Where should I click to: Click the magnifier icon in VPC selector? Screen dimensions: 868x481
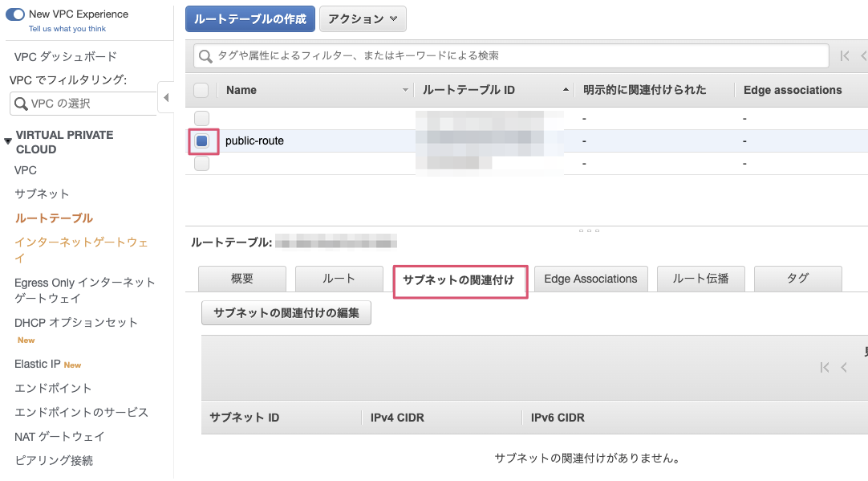pos(21,104)
